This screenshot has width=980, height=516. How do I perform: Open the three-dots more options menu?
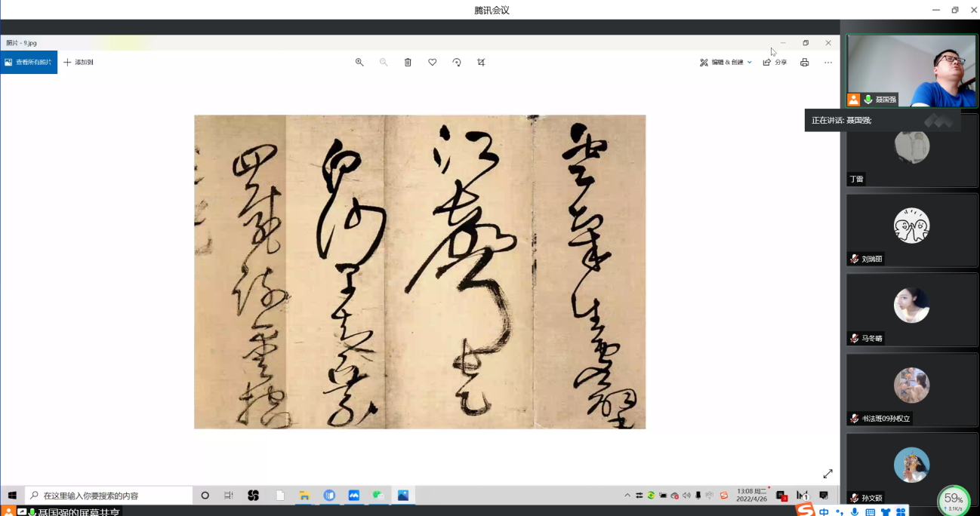pos(828,63)
